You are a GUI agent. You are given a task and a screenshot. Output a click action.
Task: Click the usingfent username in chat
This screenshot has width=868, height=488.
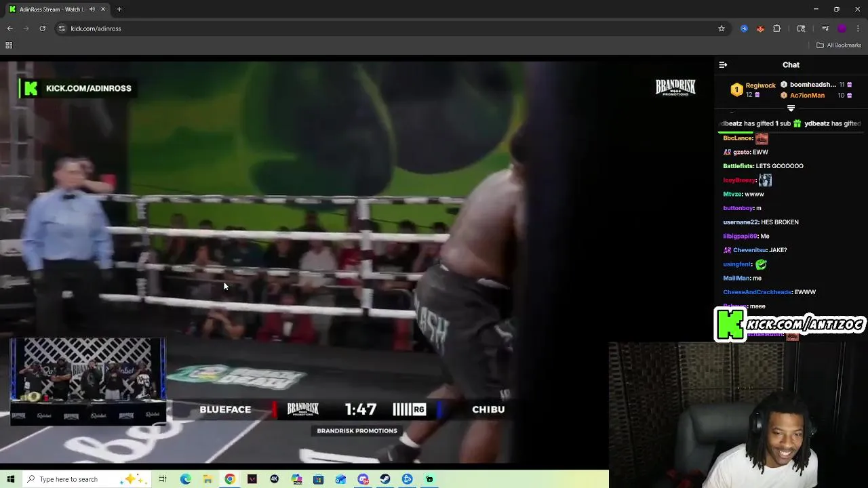pyautogui.click(x=737, y=264)
